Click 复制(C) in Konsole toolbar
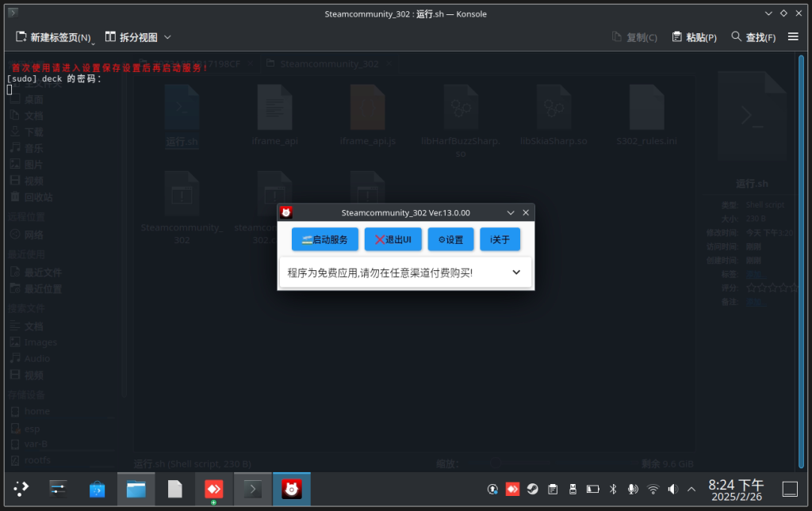Image resolution: width=812 pixels, height=511 pixels. [x=634, y=37]
